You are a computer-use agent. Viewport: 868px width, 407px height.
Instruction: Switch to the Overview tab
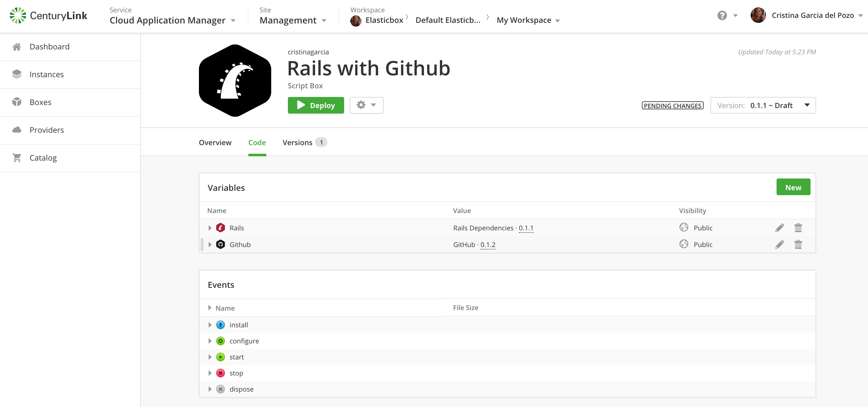(215, 142)
